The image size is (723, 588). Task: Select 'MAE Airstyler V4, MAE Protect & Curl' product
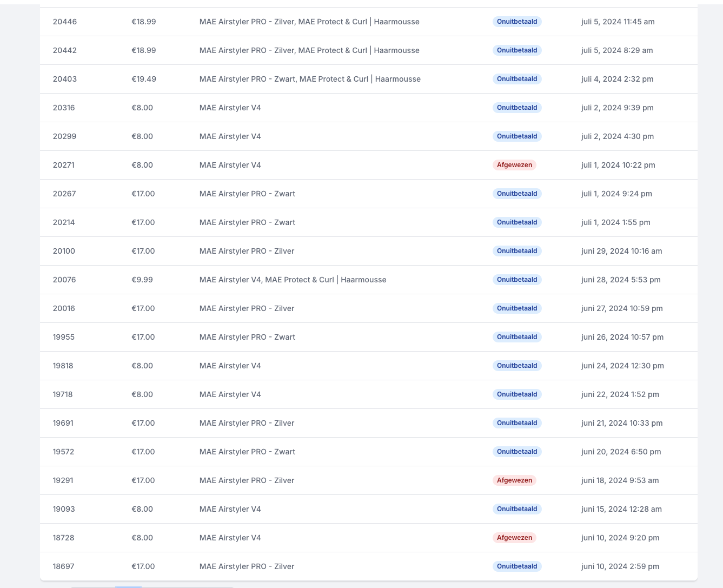[293, 280]
